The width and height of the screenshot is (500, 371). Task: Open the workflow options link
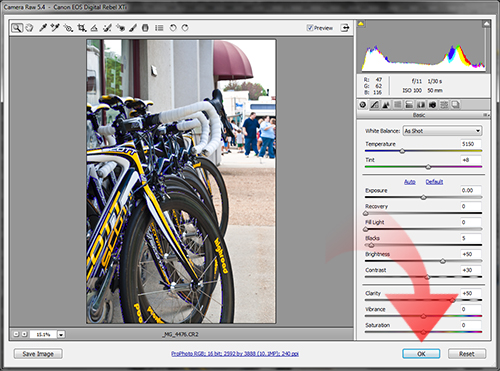235,354
